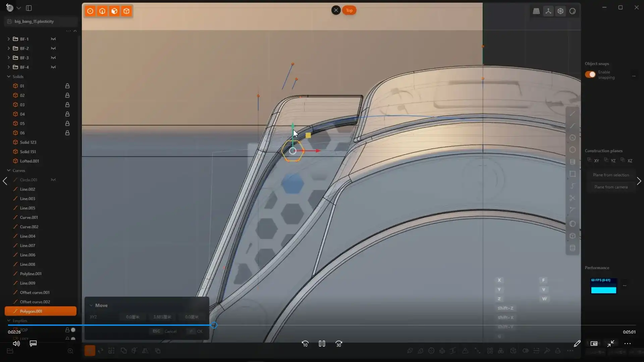Expand the BF-1 folder

(9, 39)
